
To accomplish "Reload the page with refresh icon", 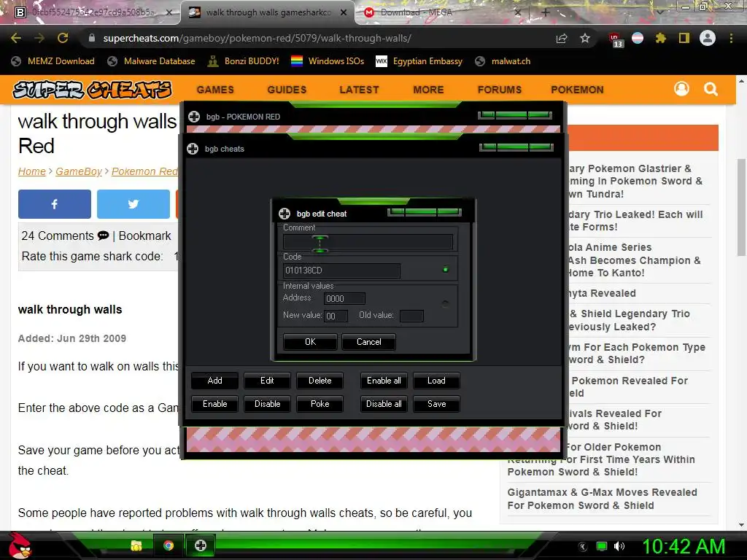I will [x=63, y=38].
